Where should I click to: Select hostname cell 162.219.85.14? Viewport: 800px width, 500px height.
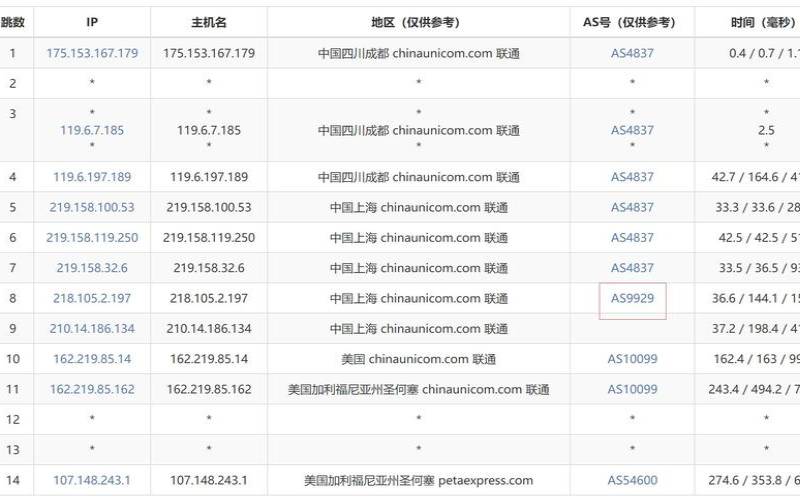[209, 359]
